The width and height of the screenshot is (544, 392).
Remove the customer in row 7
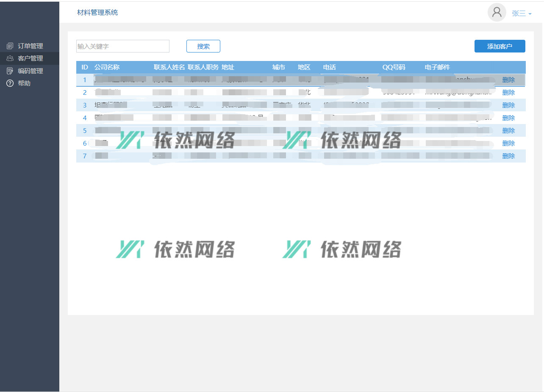pos(508,156)
